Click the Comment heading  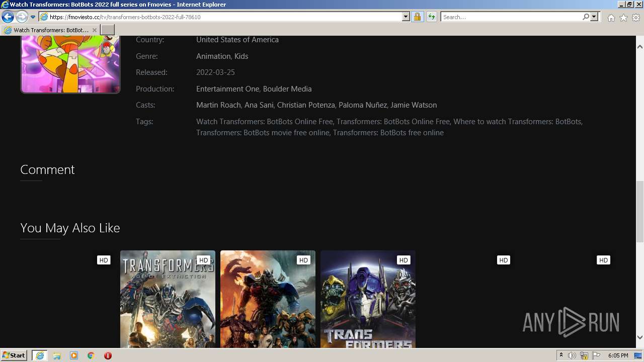(x=47, y=170)
